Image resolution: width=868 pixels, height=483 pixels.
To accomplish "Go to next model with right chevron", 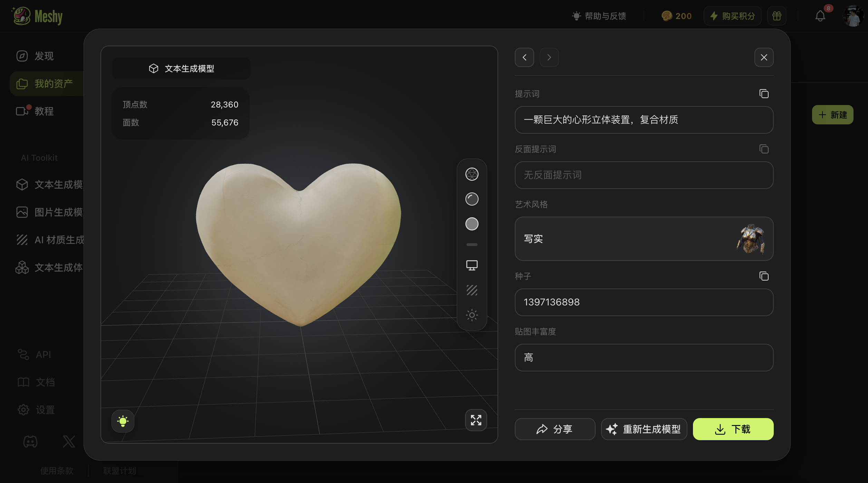I will click(x=549, y=57).
